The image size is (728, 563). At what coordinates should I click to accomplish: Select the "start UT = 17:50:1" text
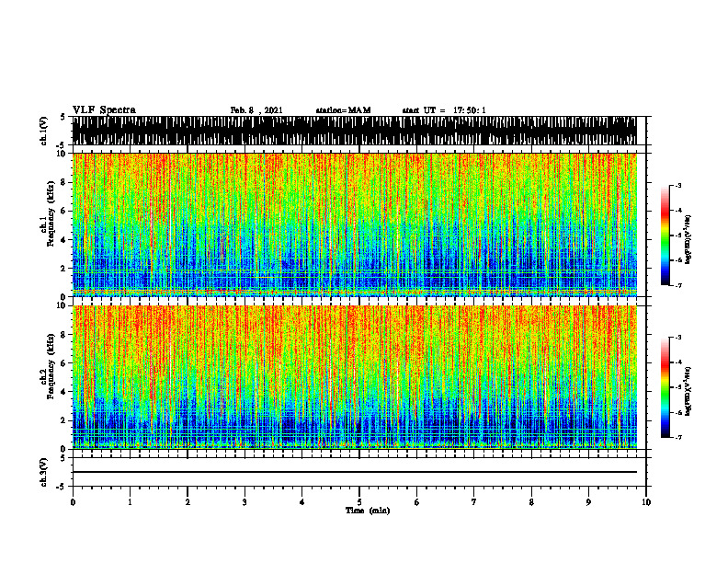(x=444, y=110)
